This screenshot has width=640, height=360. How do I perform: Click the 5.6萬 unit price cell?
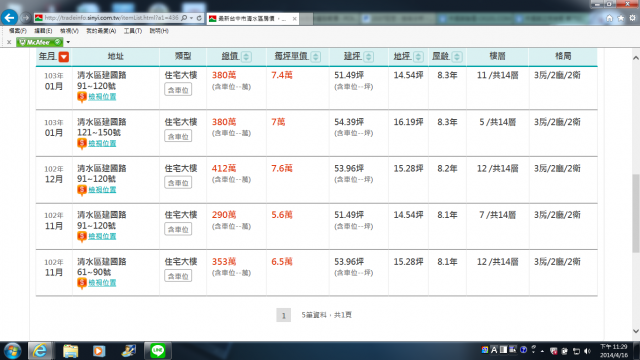click(x=282, y=215)
